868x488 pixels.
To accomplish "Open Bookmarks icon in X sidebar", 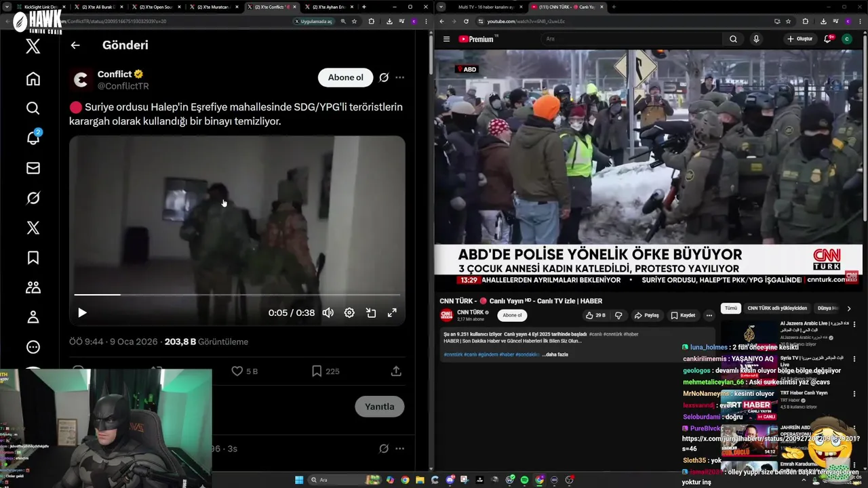I will tap(33, 258).
